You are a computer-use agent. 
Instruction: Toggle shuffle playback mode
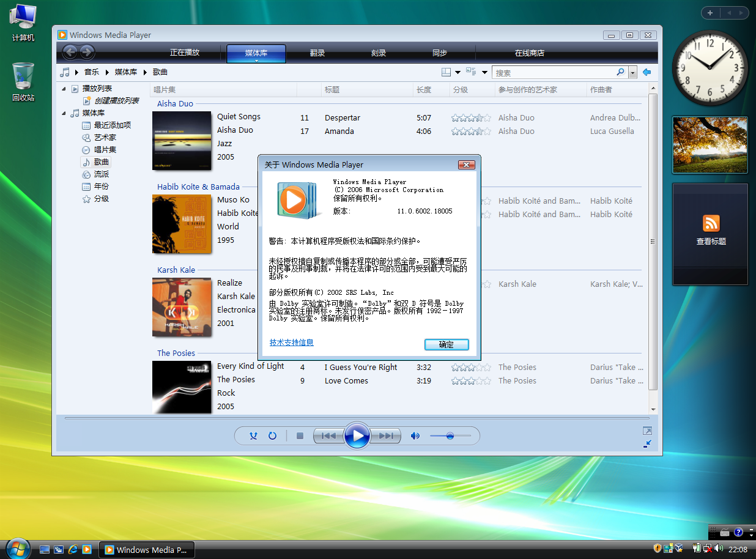tap(253, 435)
